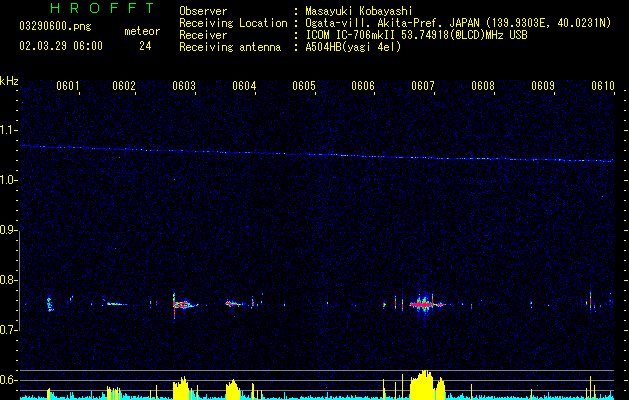
Task: Click the 1.0 kHz axis label
Action: click(x=8, y=180)
